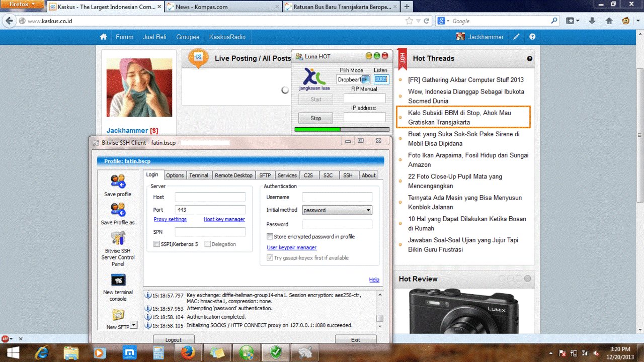Click the Live Posting speech bubble icon

pyautogui.click(x=198, y=58)
